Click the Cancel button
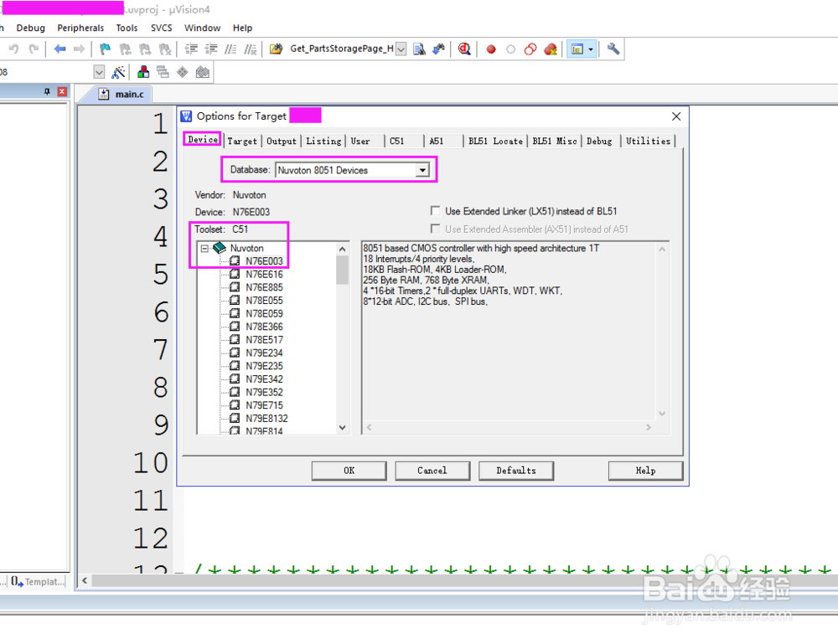This screenshot has height=644, width=838. coord(432,471)
